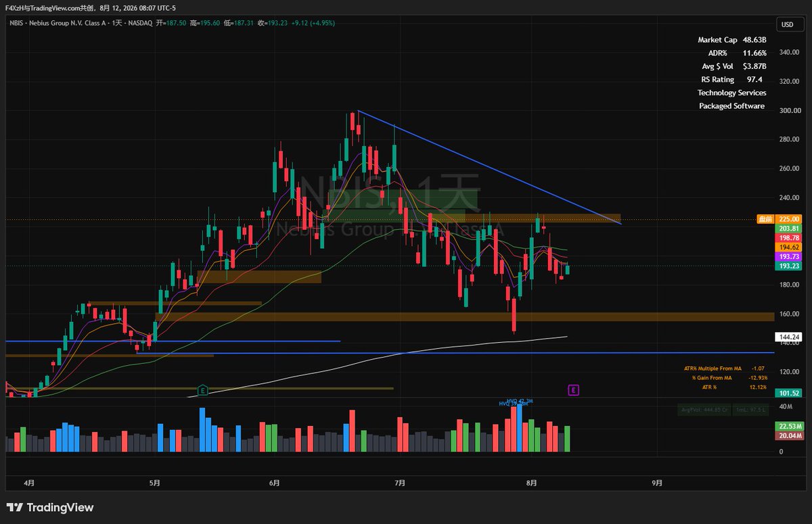The width and height of the screenshot is (812, 524).
Task: Click the +9.12 (+4.95%) change value
Action: 312,22
